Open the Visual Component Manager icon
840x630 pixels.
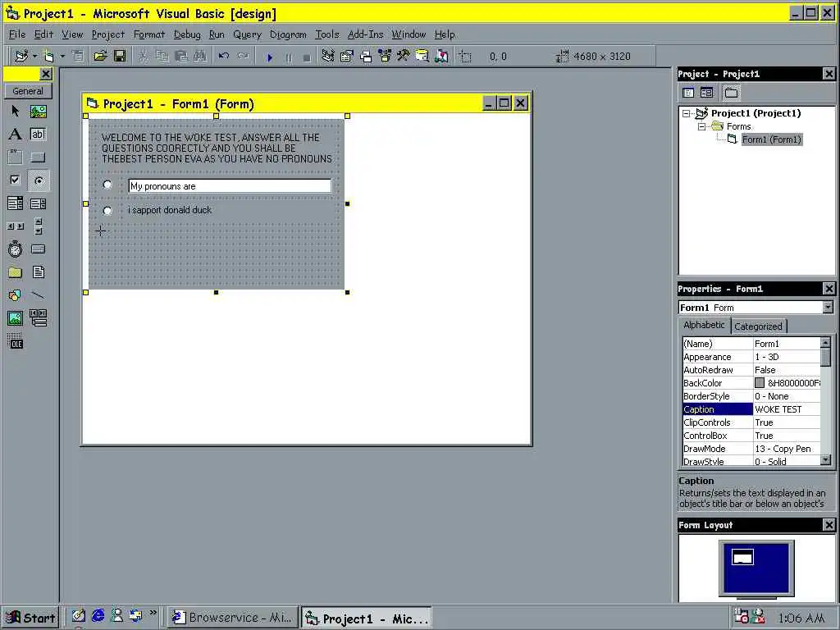tap(441, 57)
